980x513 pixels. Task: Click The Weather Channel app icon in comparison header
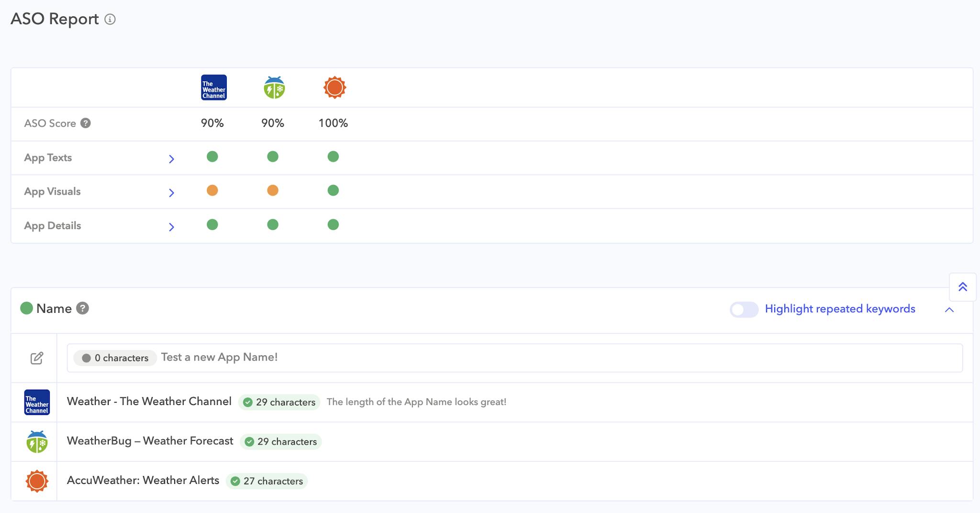[213, 87]
